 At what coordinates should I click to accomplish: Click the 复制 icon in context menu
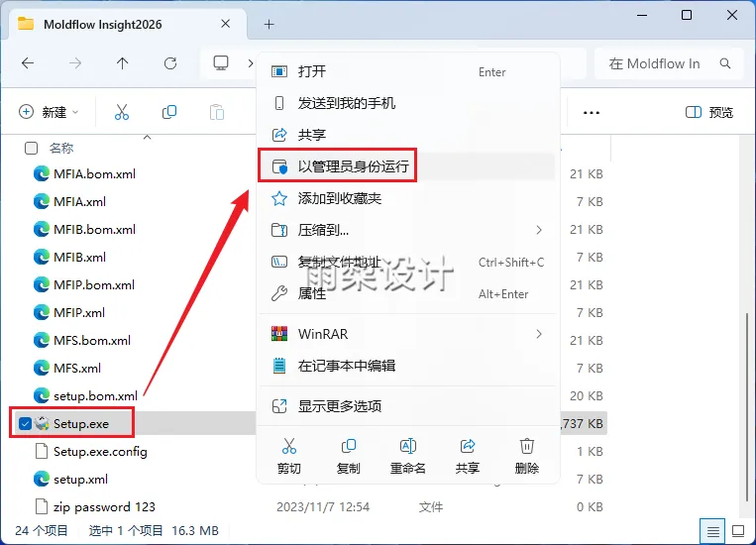[348, 446]
